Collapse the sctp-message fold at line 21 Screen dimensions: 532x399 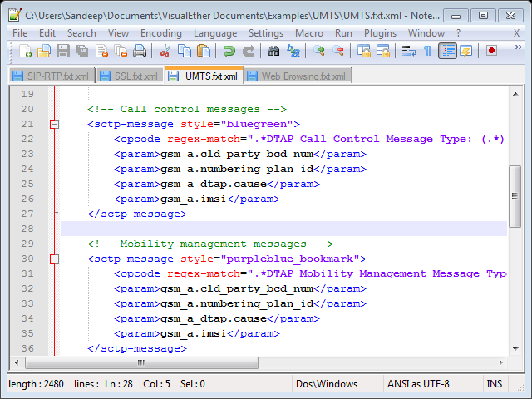point(54,125)
